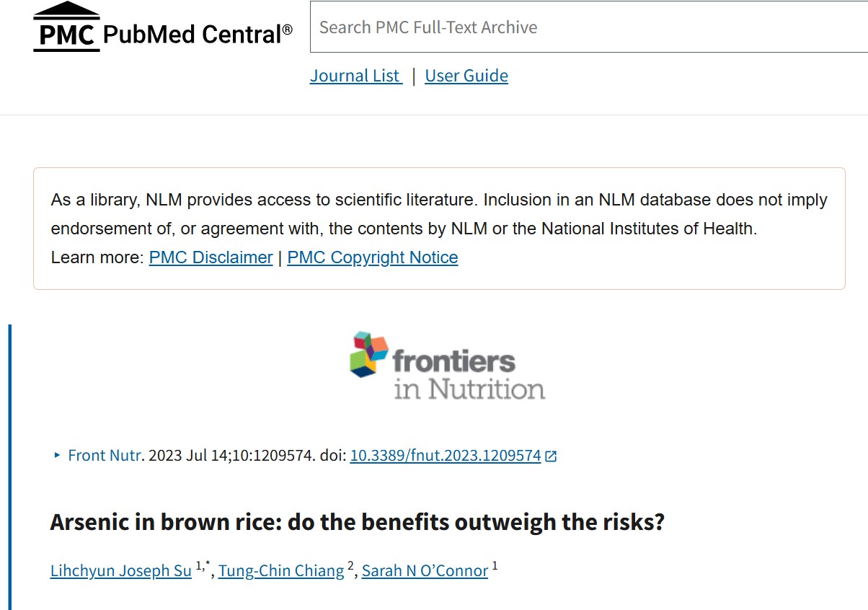Expand the citation triangle before Front Nutr
The image size is (868, 610).
[57, 455]
